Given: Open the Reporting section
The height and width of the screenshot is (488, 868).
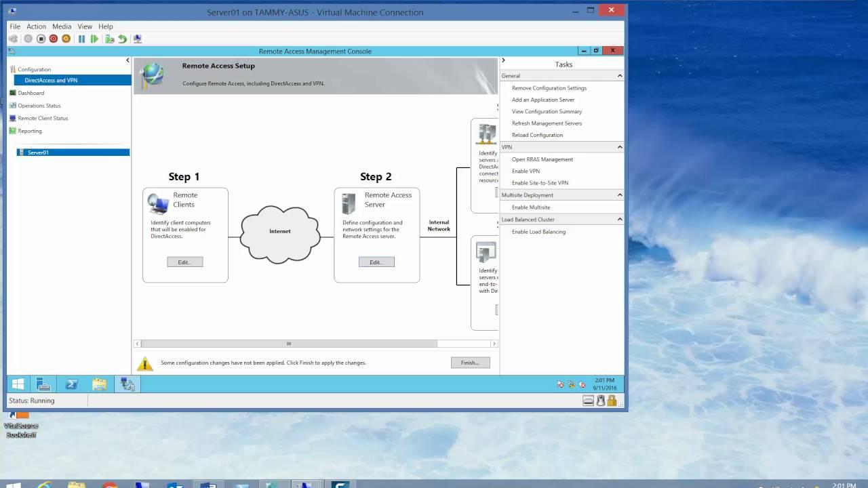Looking at the screenshot, I should point(30,131).
